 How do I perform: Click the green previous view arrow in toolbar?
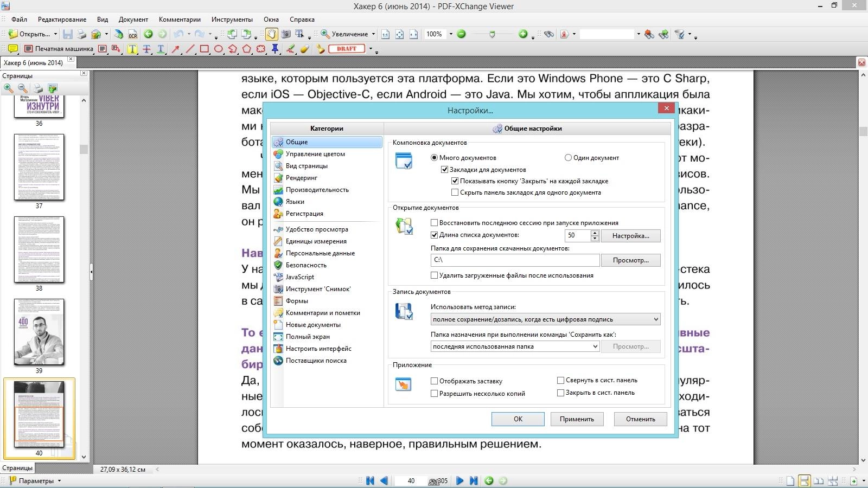[148, 34]
